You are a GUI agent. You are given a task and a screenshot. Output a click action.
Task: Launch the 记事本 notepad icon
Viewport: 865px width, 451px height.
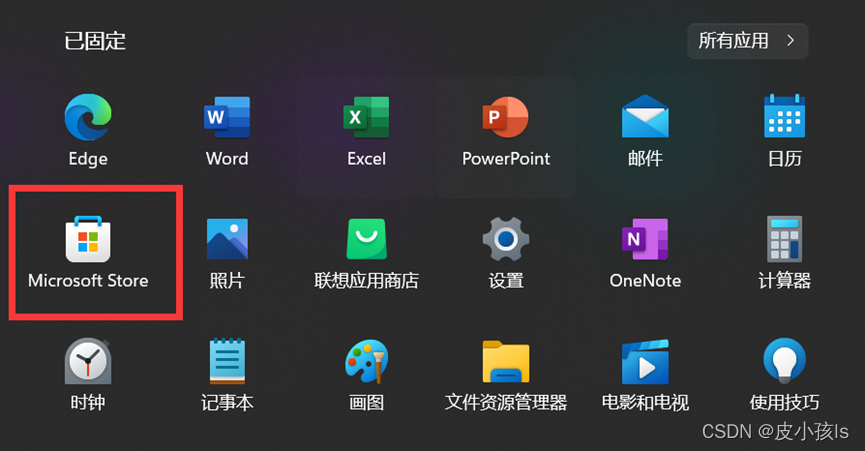227,361
